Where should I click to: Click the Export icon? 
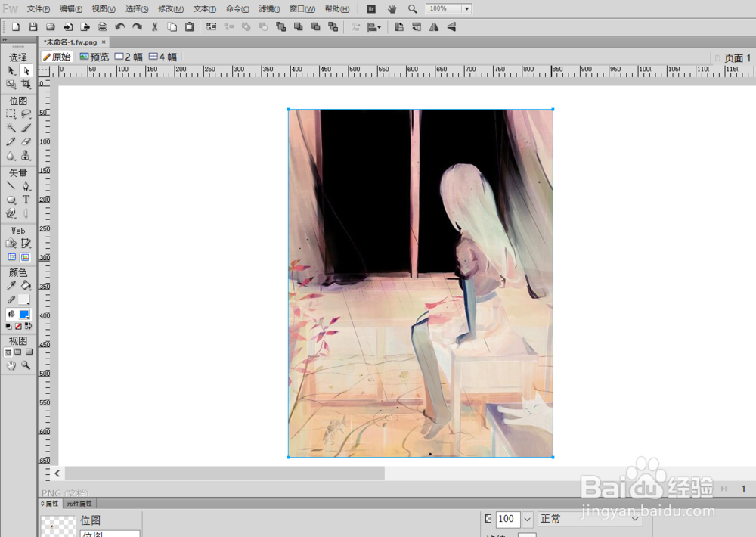pos(85,27)
